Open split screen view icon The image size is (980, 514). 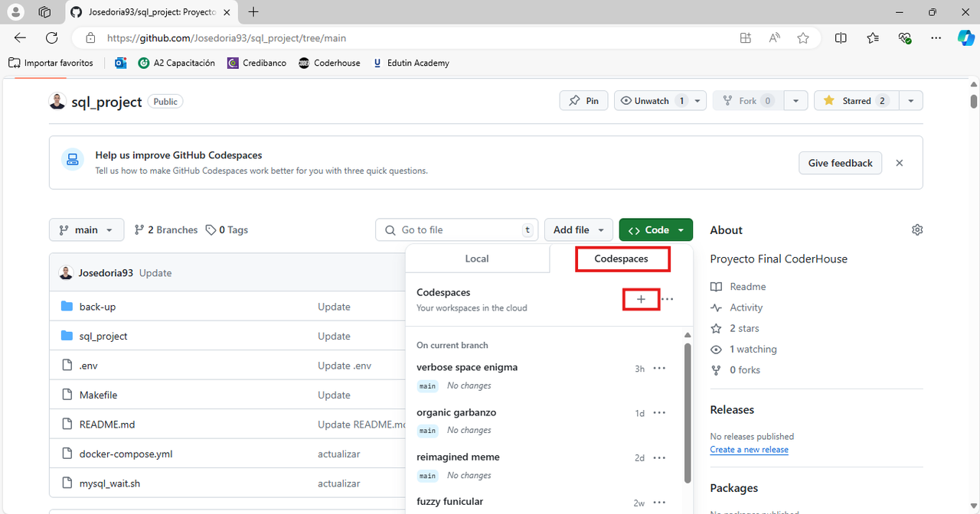841,37
